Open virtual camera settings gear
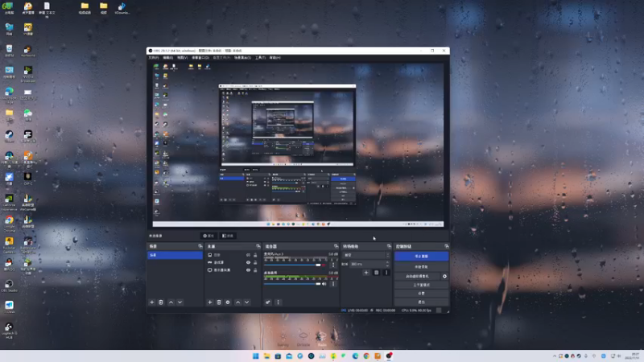 point(444,276)
